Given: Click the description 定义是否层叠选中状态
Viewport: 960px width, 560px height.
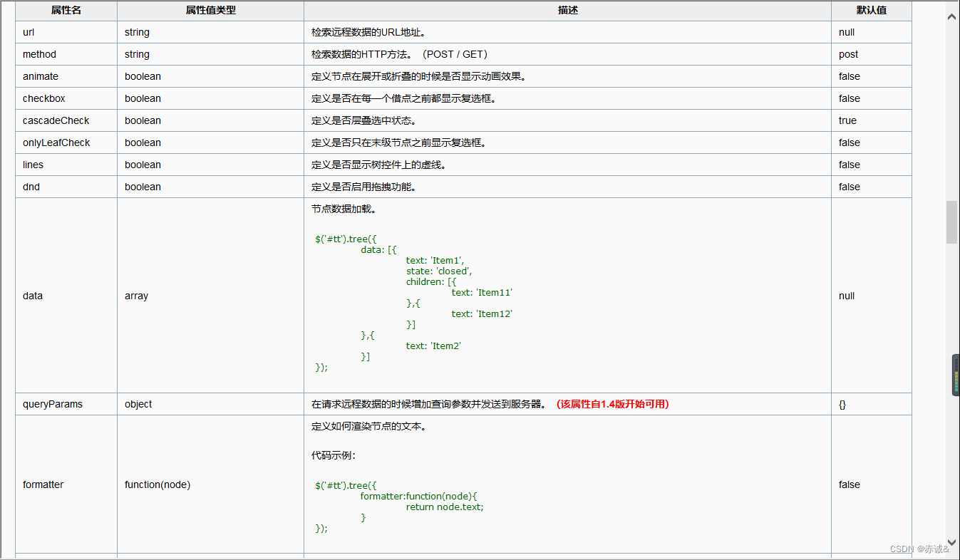Looking at the screenshot, I should pos(363,120).
